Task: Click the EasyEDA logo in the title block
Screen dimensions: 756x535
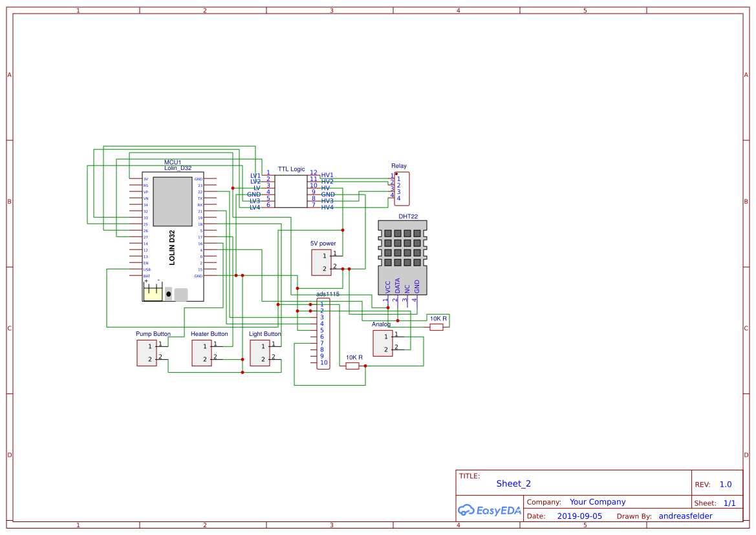Action: point(490,510)
